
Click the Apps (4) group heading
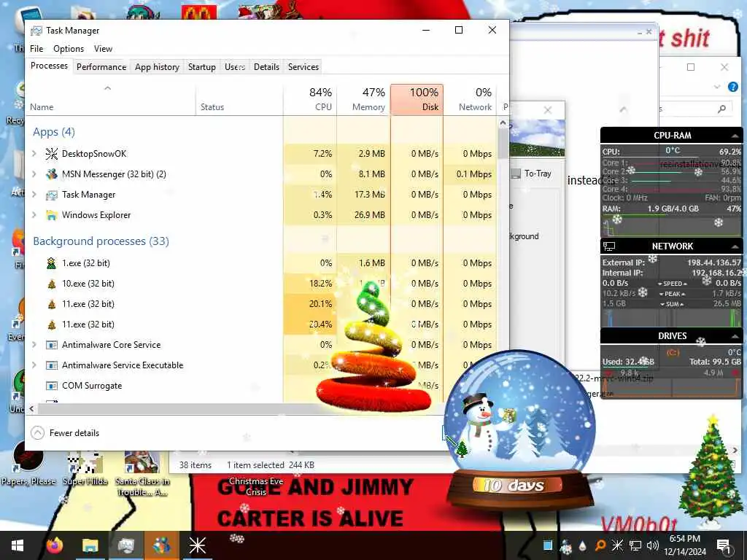54,132
